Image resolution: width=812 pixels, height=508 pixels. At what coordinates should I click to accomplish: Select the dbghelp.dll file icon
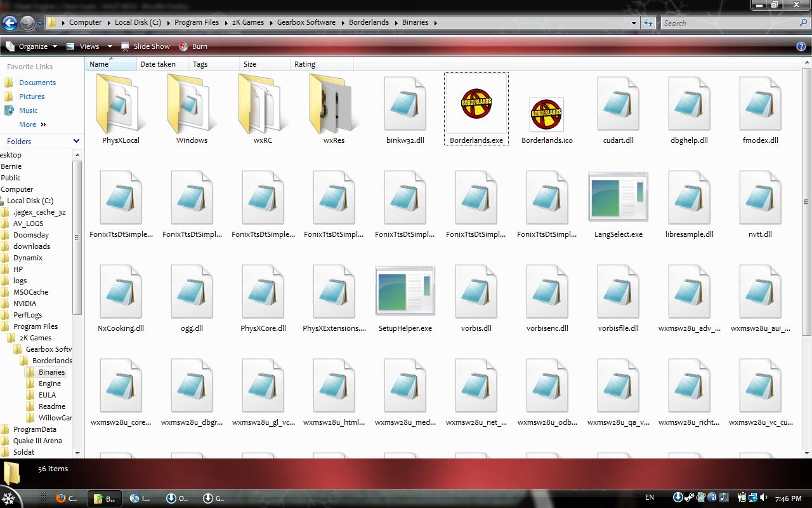689,104
